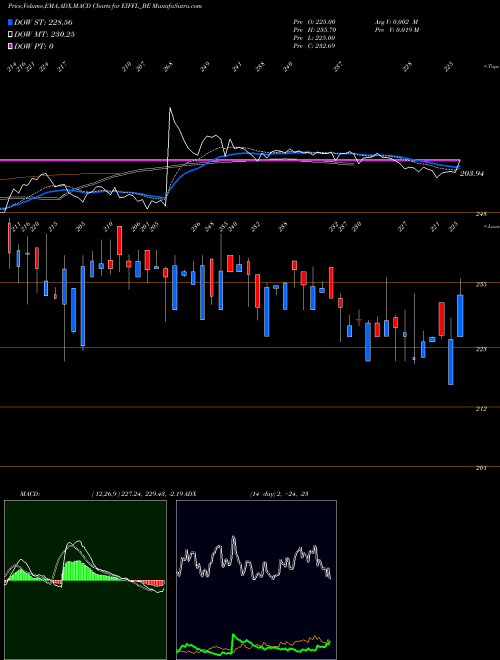Click the Pre V: 0.019 M volume text
Viewport: 500px width, 660px height.
tap(396, 30)
